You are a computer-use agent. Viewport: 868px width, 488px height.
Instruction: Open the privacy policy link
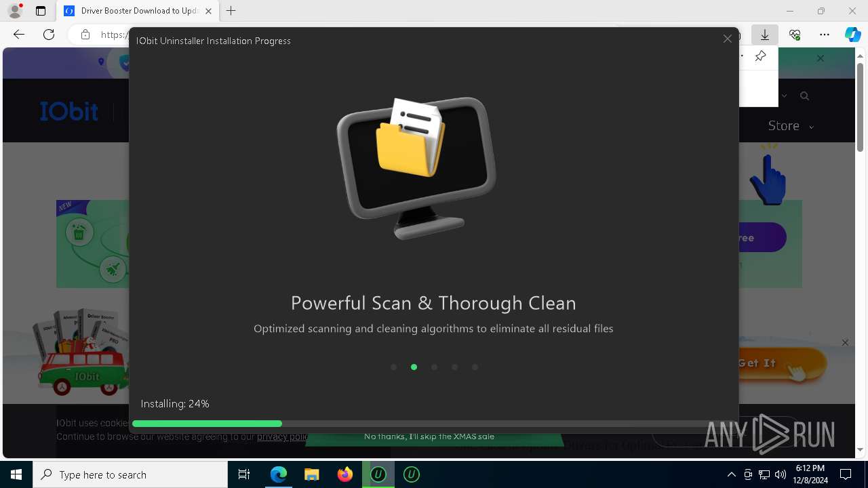(x=283, y=436)
